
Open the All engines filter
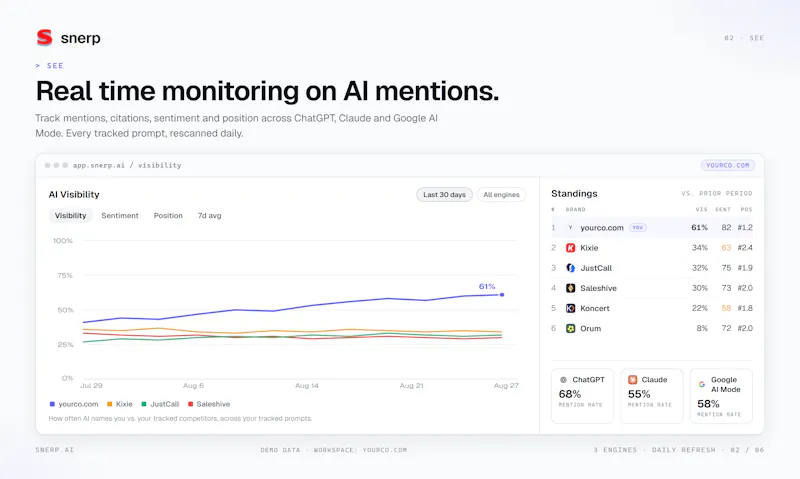(x=501, y=194)
